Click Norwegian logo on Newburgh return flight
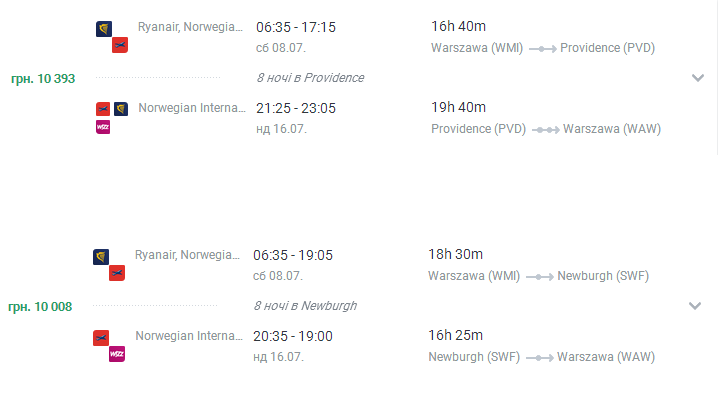The height and width of the screenshot is (415, 720). pos(101,338)
